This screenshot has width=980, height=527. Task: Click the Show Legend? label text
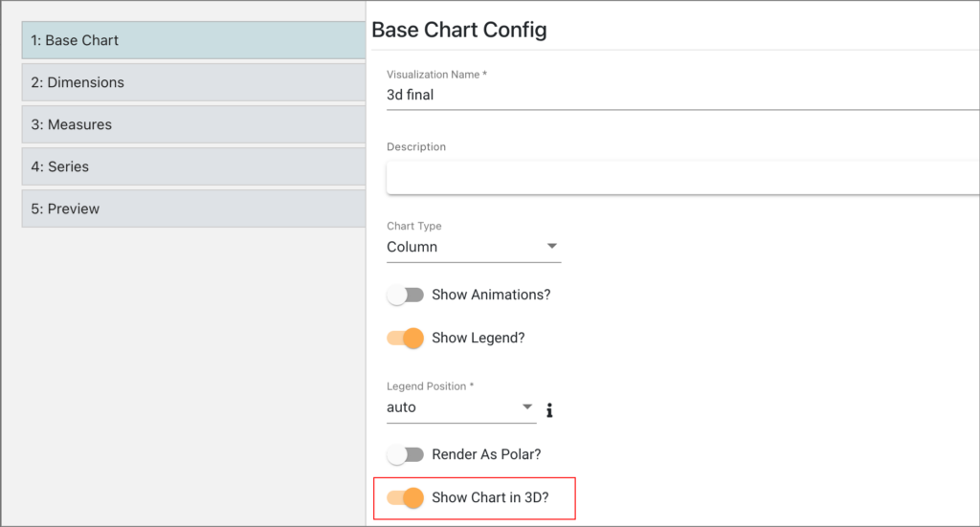pos(479,338)
